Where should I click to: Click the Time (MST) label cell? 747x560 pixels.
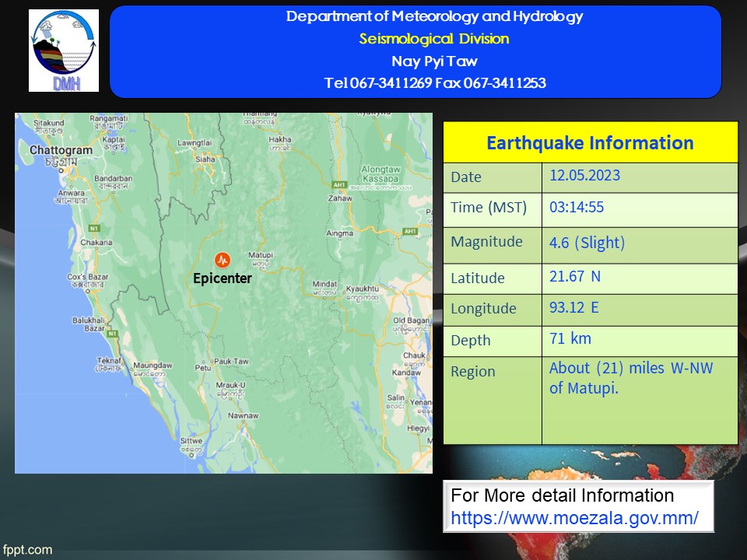tap(493, 210)
